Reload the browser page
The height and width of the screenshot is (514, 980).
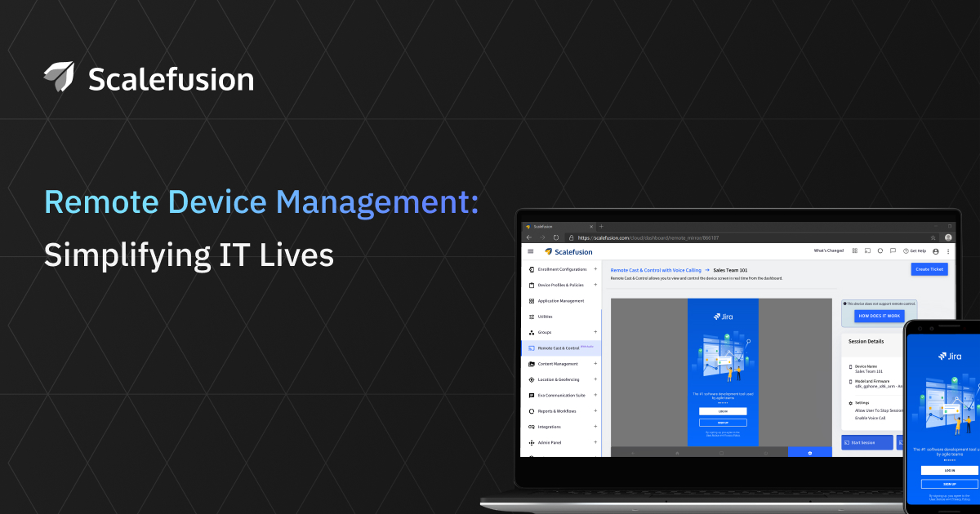pyautogui.click(x=555, y=237)
